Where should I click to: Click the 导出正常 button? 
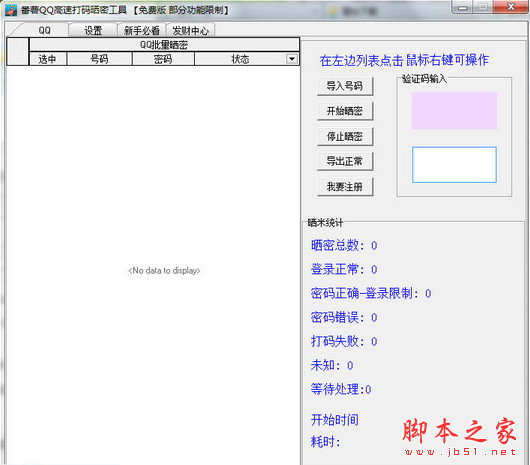pos(345,161)
